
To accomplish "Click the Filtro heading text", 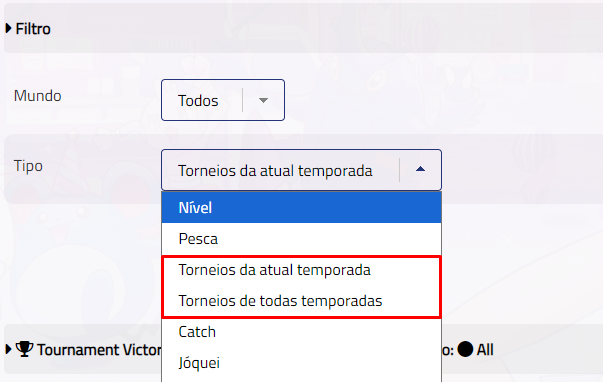I will pyautogui.click(x=33, y=29).
